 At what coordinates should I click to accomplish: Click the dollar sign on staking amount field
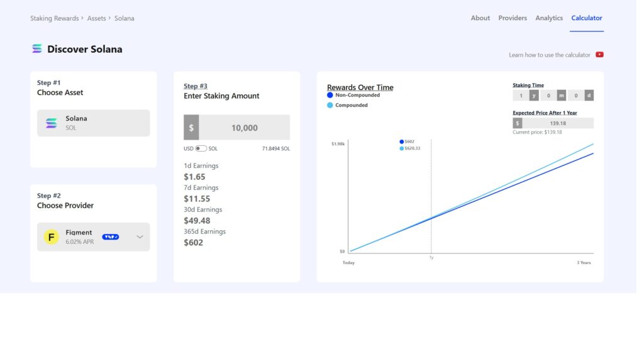tap(191, 128)
